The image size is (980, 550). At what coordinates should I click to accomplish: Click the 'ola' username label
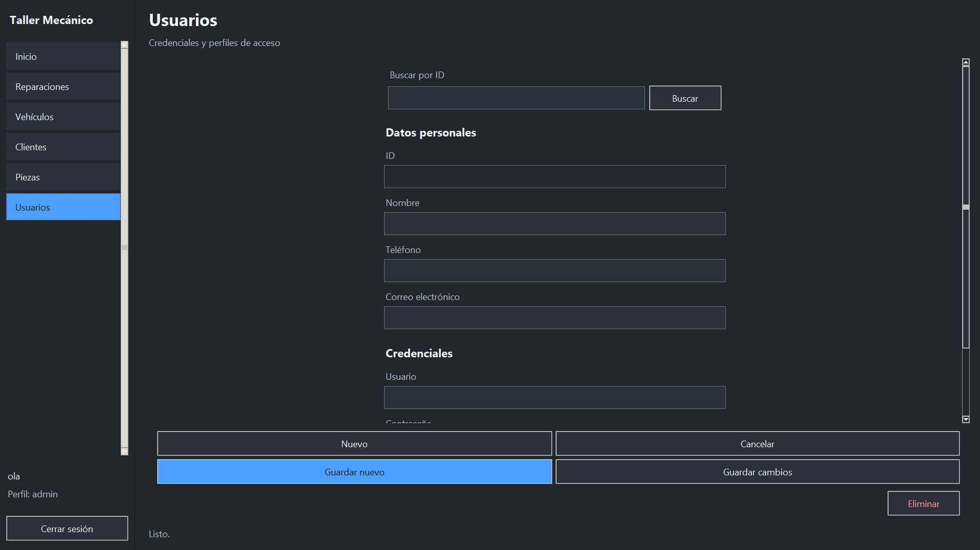click(14, 476)
